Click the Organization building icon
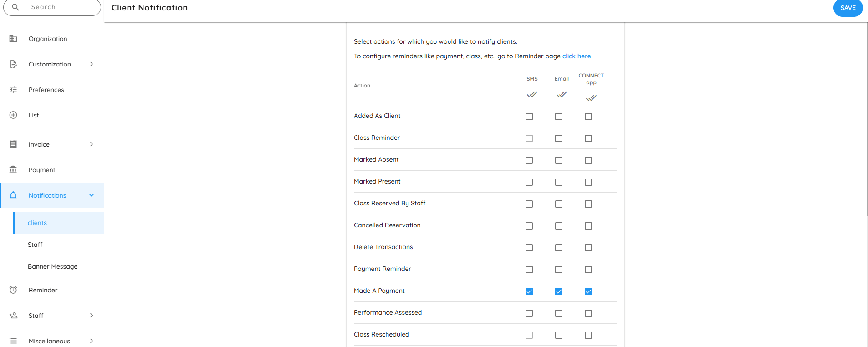 pyautogui.click(x=13, y=39)
